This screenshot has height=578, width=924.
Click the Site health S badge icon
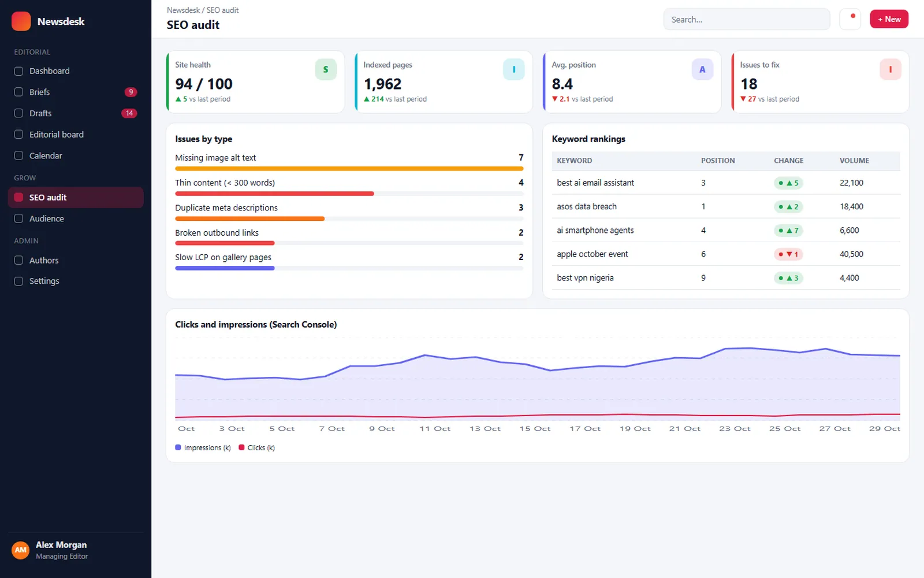(x=326, y=69)
